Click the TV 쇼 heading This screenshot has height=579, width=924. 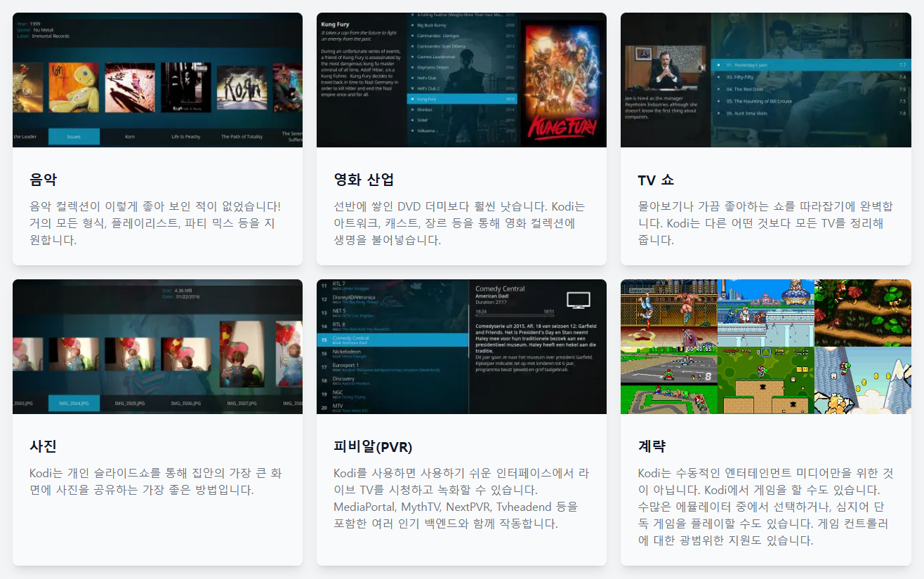pos(656,180)
